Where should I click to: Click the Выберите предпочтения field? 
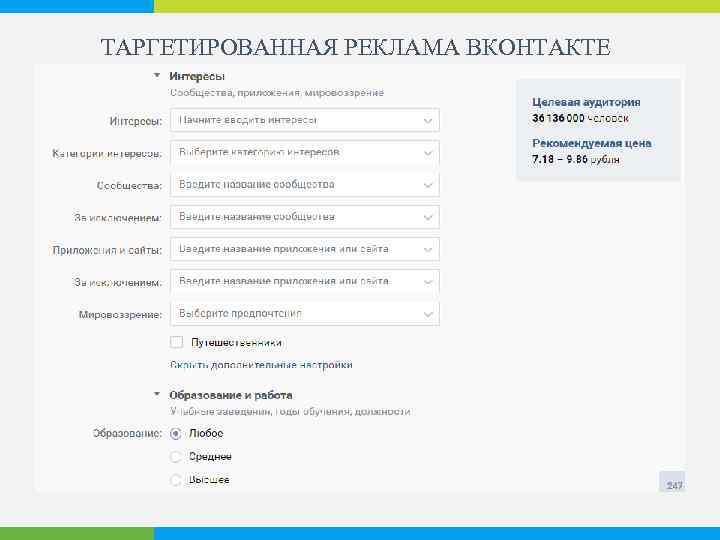[304, 314]
